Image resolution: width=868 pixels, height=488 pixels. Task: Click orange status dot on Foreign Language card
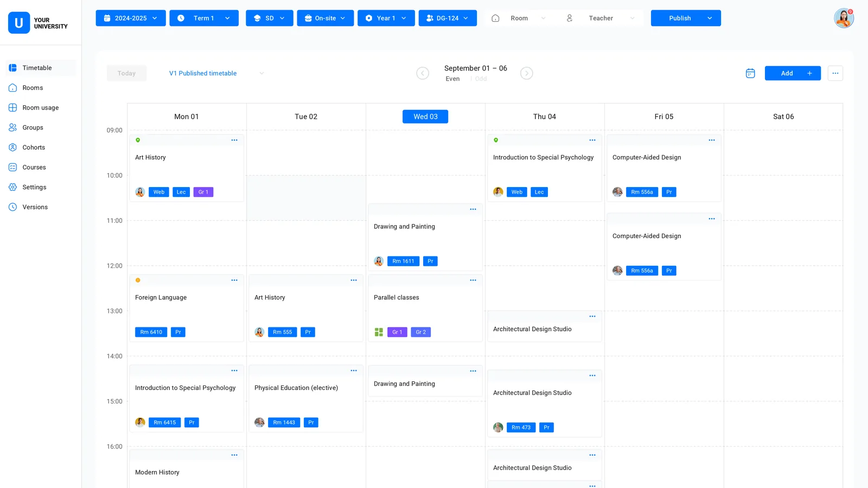138,280
